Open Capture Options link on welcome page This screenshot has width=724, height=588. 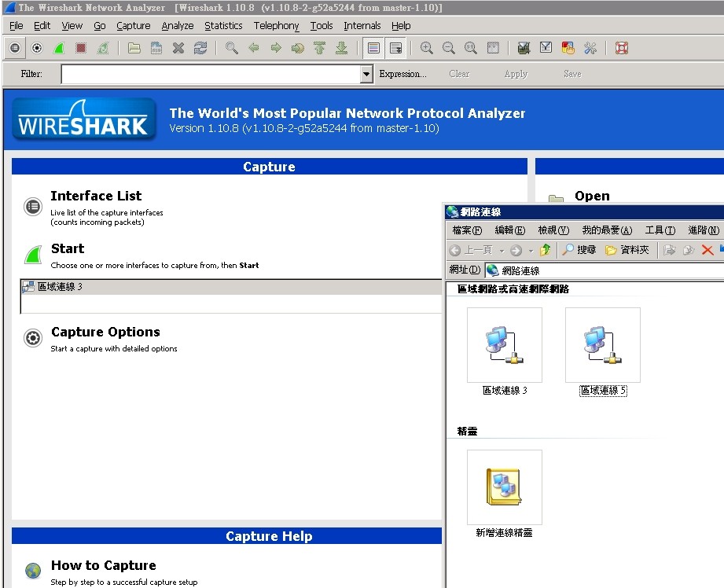point(105,332)
